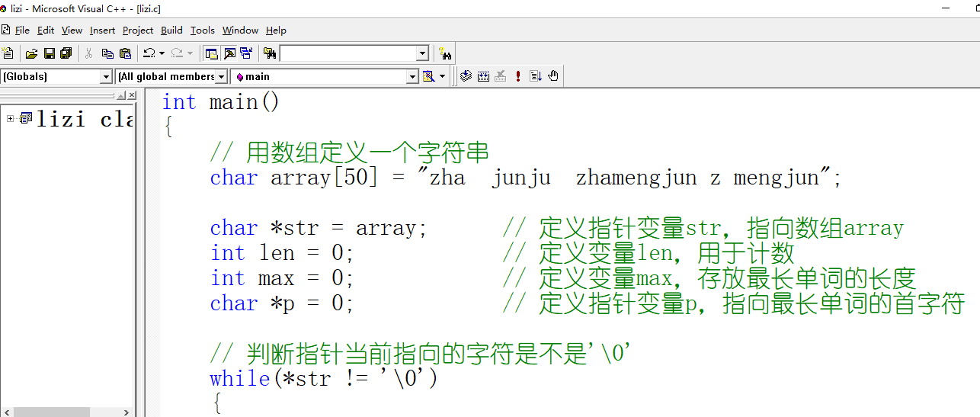Open the Redo history dropdown arrow

190,53
